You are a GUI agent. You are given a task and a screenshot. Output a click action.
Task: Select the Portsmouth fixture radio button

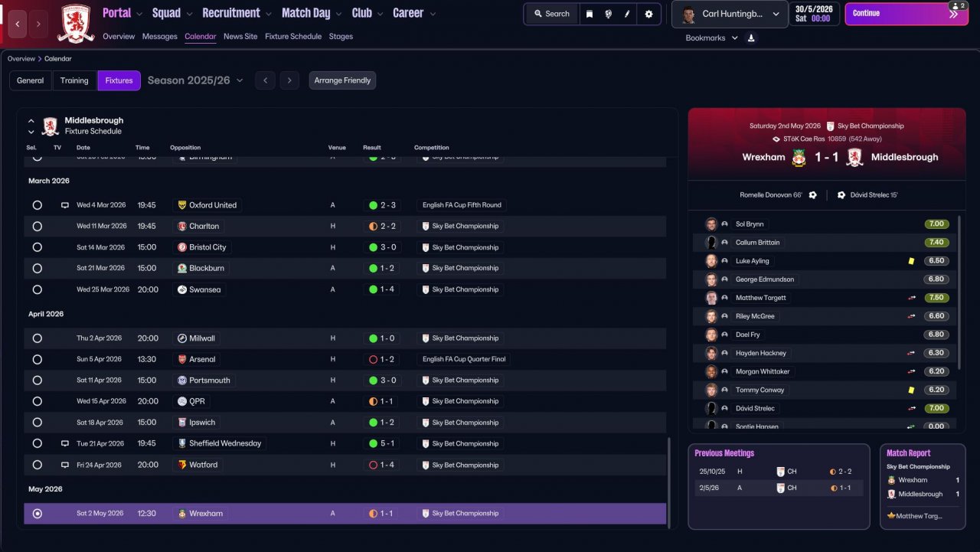pyautogui.click(x=37, y=381)
